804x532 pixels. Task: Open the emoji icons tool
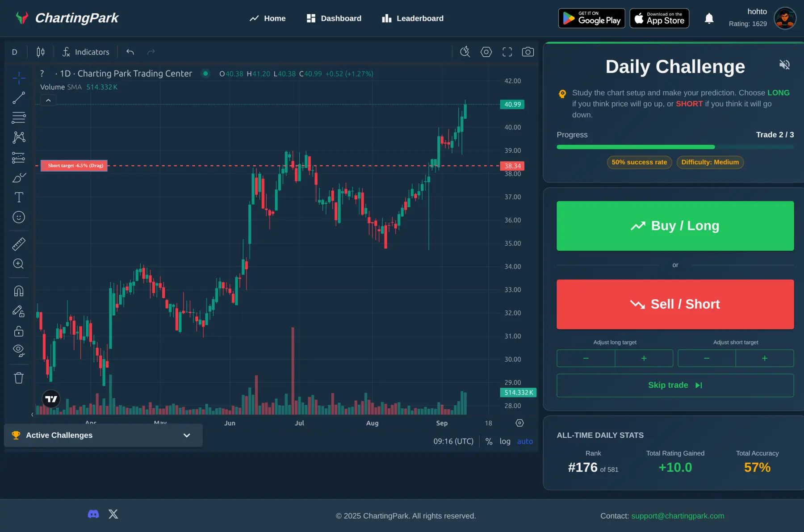point(19,217)
